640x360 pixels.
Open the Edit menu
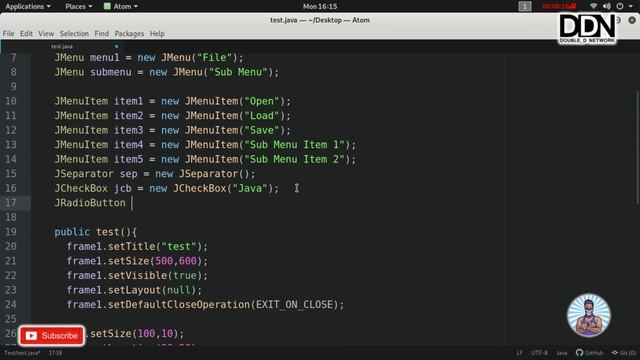[x=26, y=33]
